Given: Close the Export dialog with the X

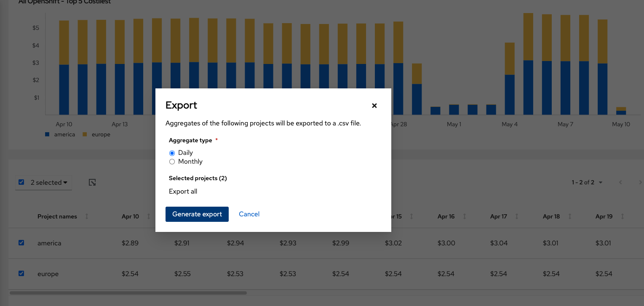Looking at the screenshot, I should (374, 106).
